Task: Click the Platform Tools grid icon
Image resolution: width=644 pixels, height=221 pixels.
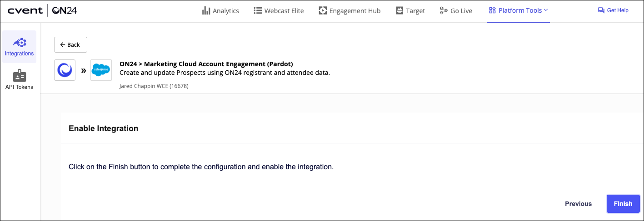Action: point(492,10)
